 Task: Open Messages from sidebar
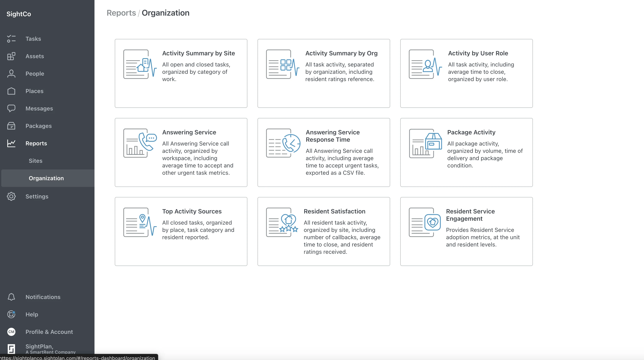[39, 108]
